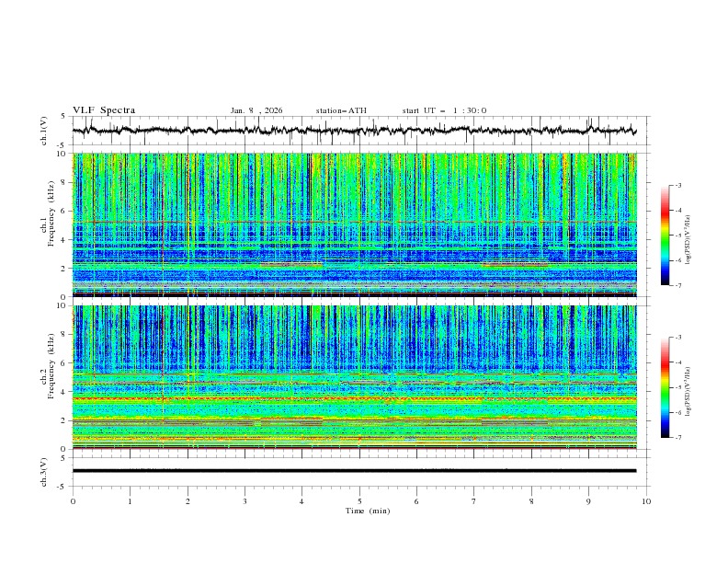728x563 pixels.
Task: Click inside the ch.1 spectrogram panel
Action: pyautogui.click(x=354, y=224)
